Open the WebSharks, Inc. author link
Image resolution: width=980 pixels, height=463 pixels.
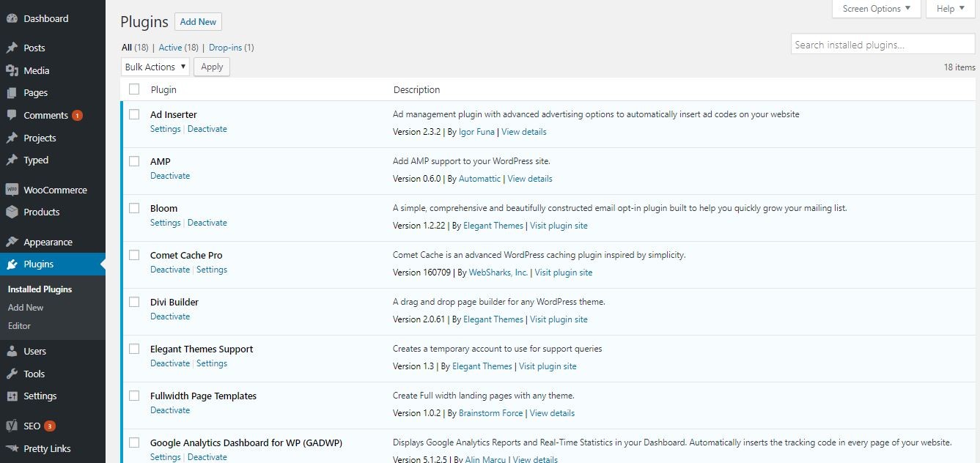498,273
